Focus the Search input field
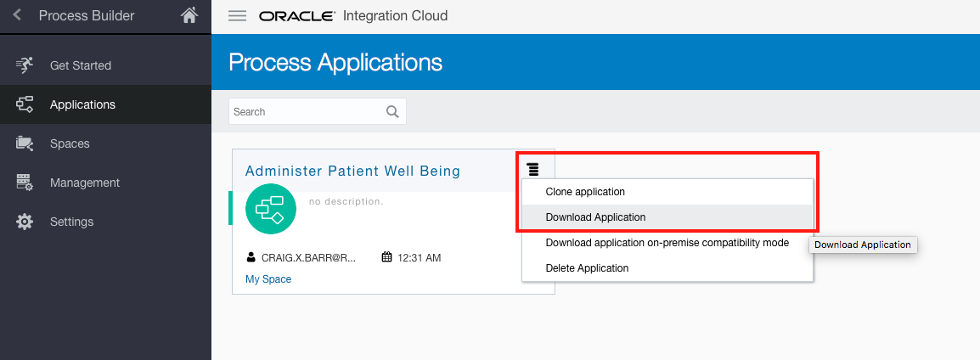This screenshot has height=360, width=980. [x=306, y=111]
